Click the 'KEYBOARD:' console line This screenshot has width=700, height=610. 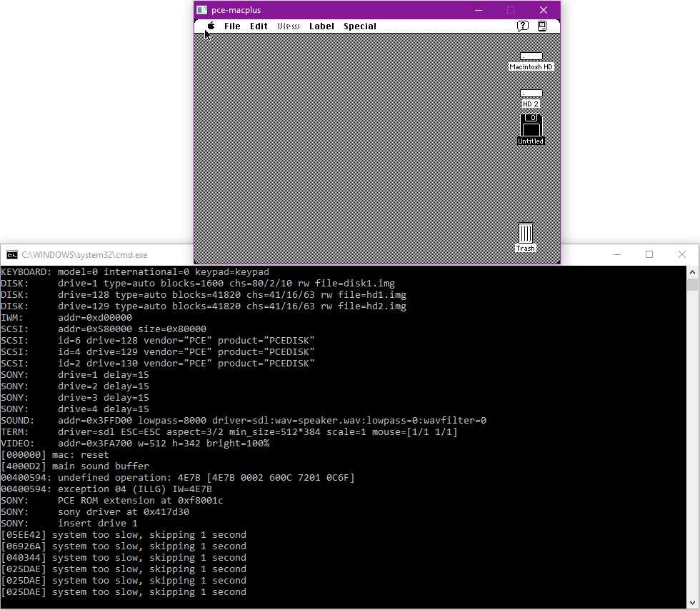pyautogui.click(x=135, y=272)
